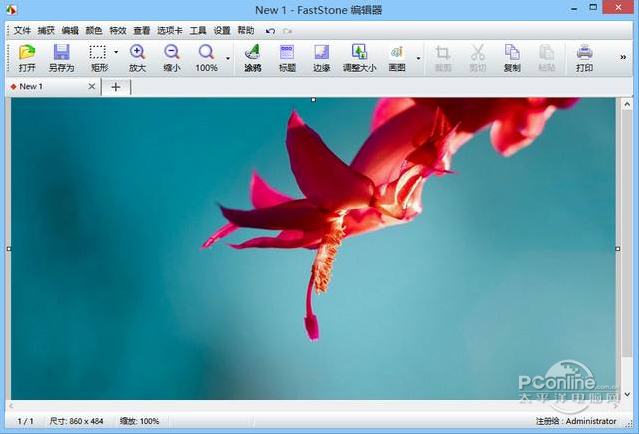Screen dimensions: 639x434
Task: Minimize the FastStone editor window
Action: (574, 8)
